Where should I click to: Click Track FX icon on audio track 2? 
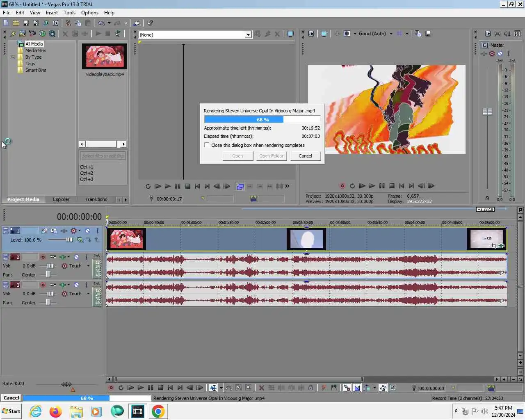tap(62, 257)
